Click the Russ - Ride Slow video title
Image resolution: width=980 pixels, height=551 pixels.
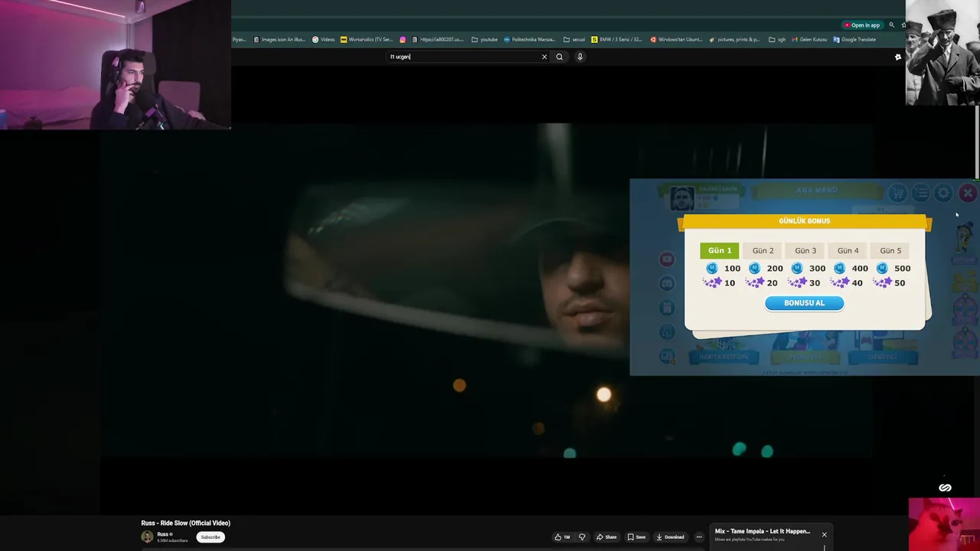tap(185, 523)
